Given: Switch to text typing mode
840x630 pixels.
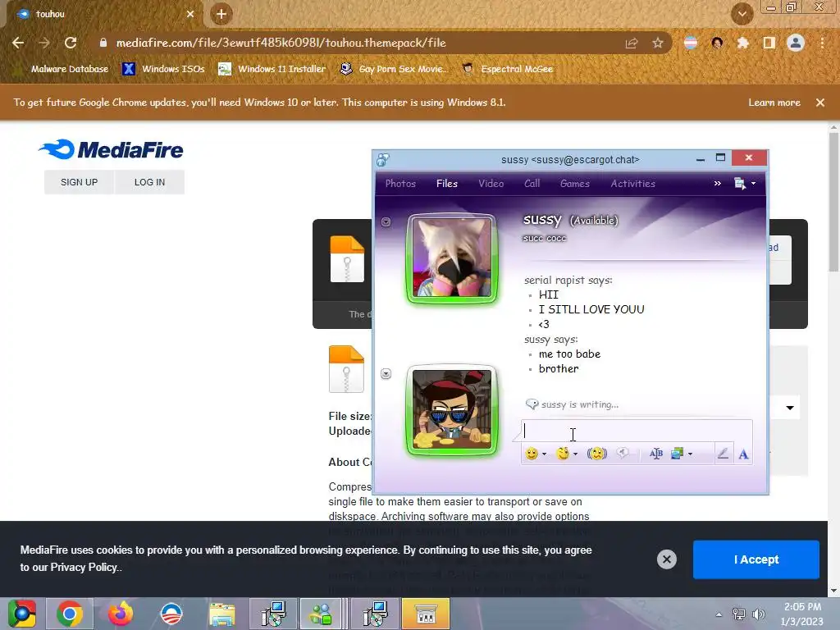Looking at the screenshot, I should (x=743, y=454).
